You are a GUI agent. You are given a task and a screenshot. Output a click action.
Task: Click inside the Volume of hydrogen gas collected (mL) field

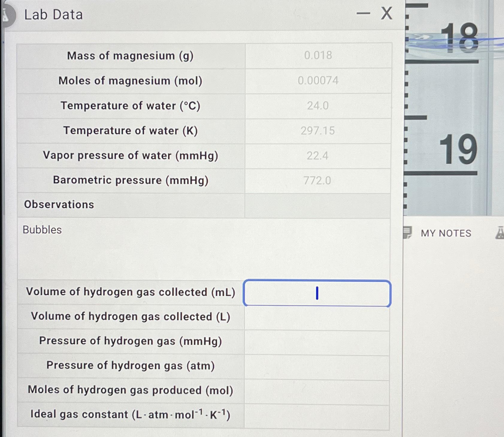pos(317,293)
